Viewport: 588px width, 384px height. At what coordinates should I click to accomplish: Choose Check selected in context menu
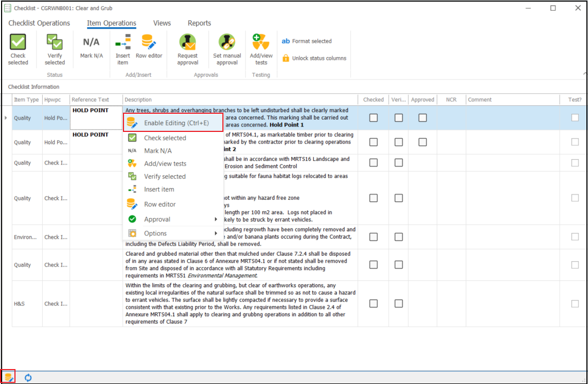(x=173, y=138)
